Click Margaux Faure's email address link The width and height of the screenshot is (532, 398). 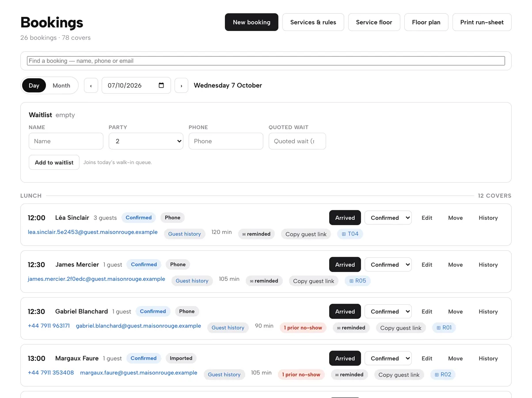[x=139, y=373]
